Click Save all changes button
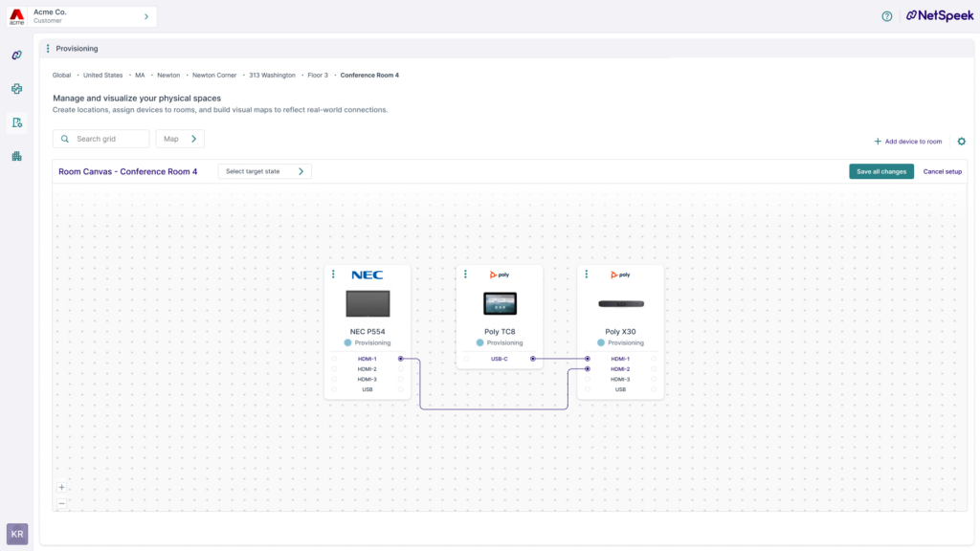This screenshot has width=980, height=551. 881,171
